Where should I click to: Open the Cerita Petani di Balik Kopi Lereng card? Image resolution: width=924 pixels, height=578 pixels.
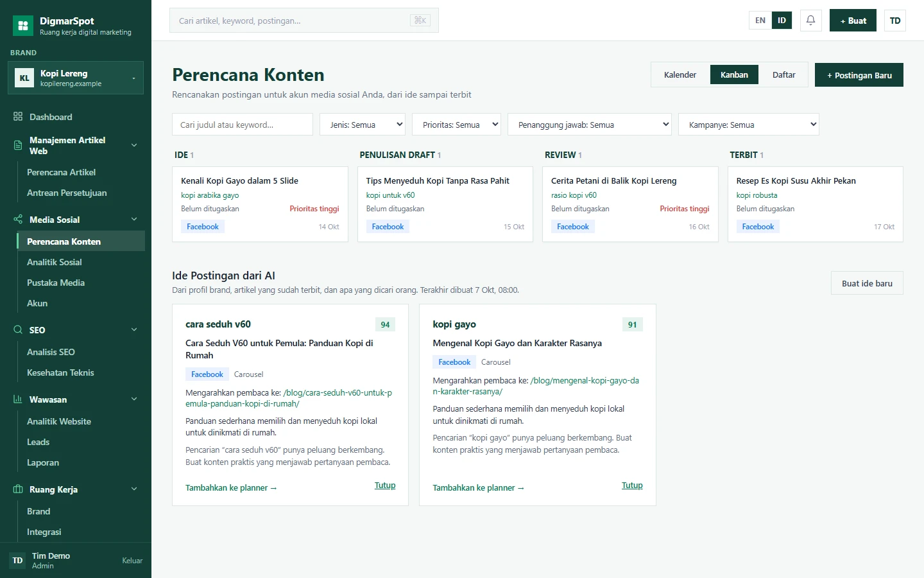point(630,204)
